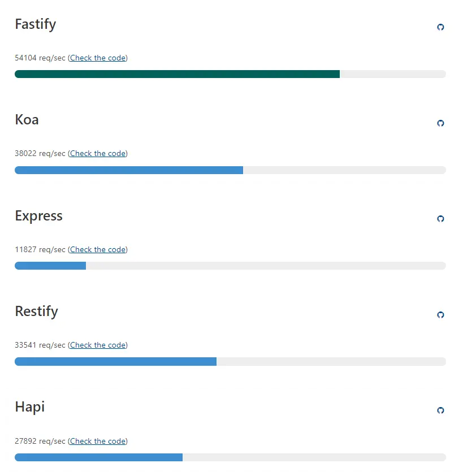Follow Express "Check the code" link
This screenshot has width=463, height=476.
pos(97,249)
